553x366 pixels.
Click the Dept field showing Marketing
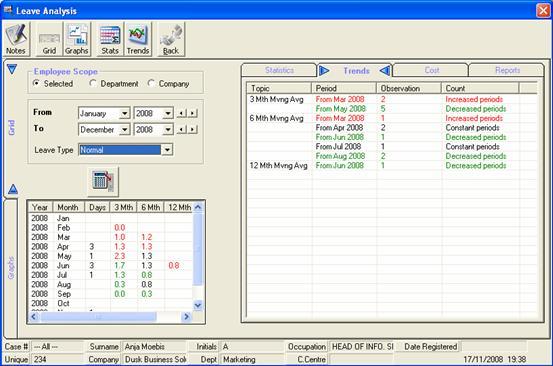252,359
